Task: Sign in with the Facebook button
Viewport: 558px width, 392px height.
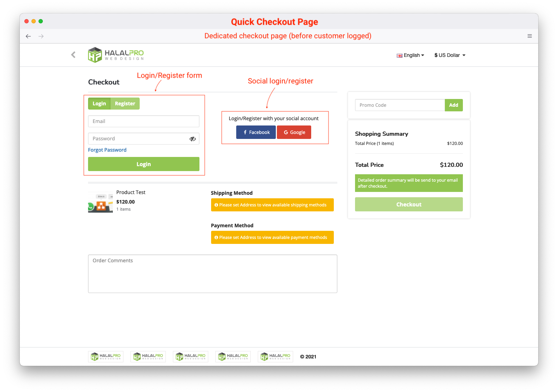Action: (x=256, y=132)
